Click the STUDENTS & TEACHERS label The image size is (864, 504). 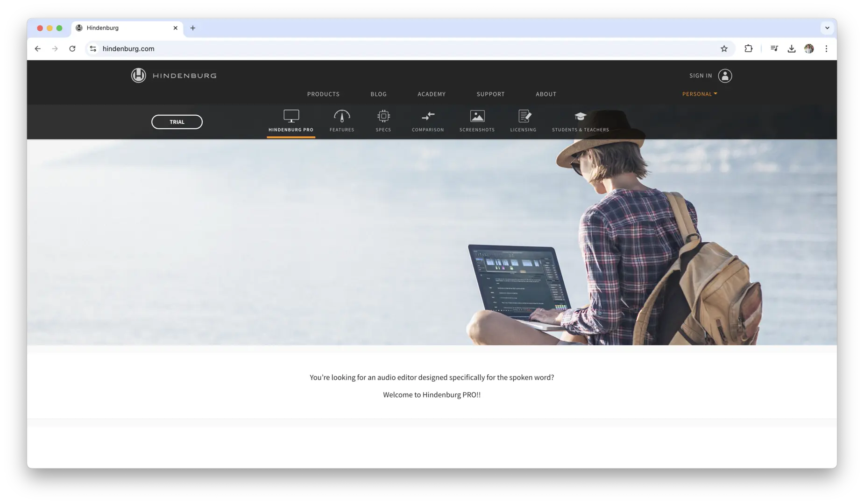click(581, 130)
